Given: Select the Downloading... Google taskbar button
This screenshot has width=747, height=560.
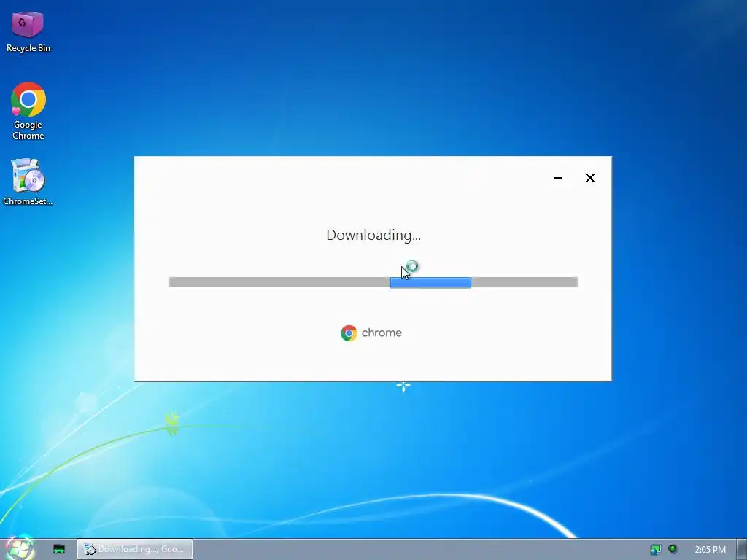Looking at the screenshot, I should tap(135, 549).
